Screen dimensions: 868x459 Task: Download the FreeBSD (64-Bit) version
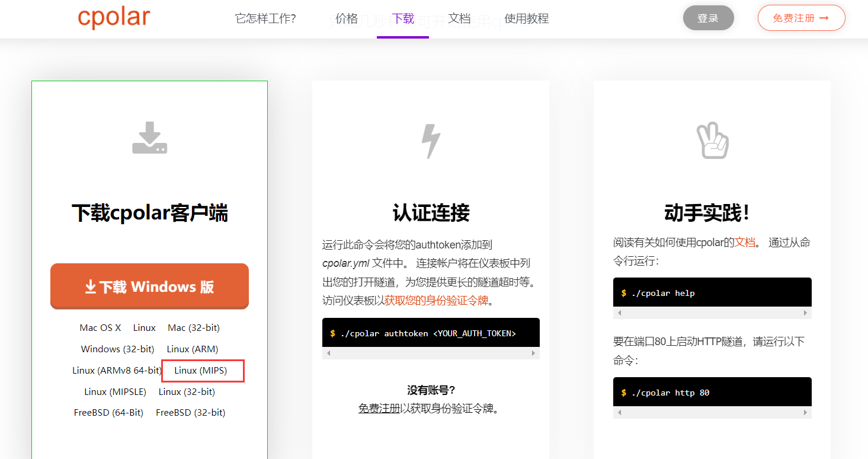[109, 413]
